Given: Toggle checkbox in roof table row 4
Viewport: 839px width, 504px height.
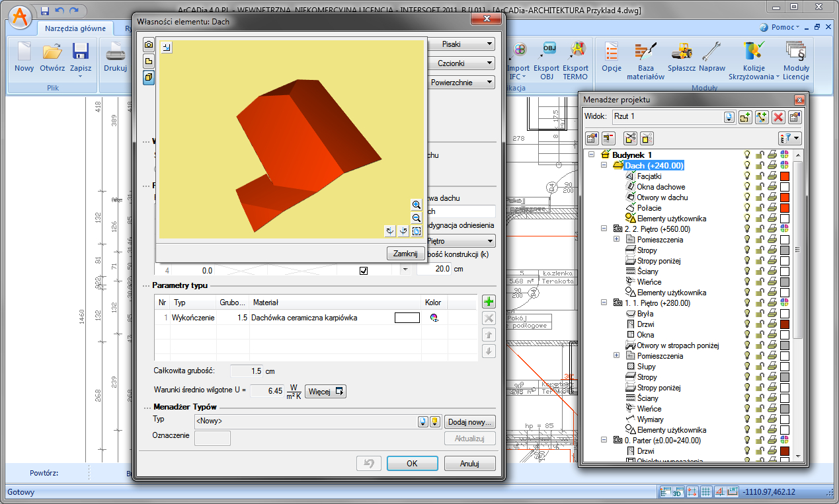Looking at the screenshot, I should click(x=363, y=271).
